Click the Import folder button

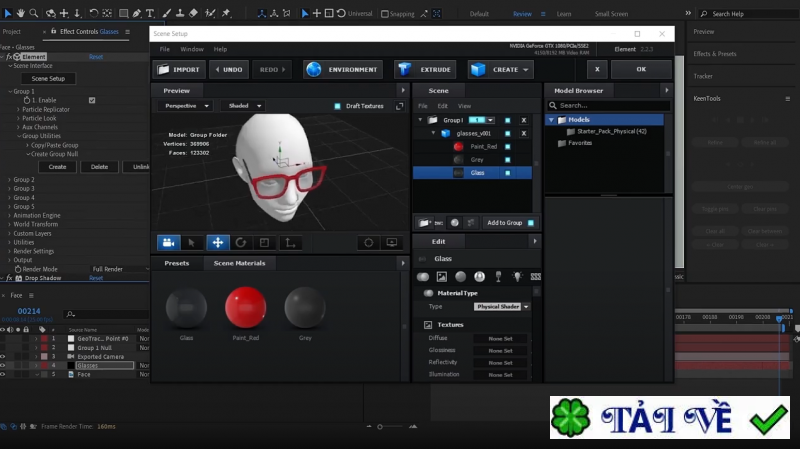[178, 69]
